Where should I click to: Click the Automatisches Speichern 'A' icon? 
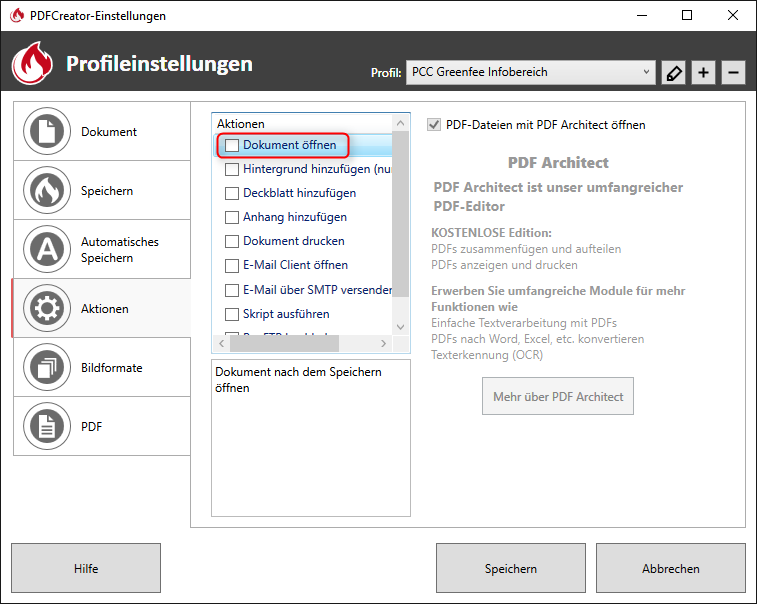pos(47,249)
